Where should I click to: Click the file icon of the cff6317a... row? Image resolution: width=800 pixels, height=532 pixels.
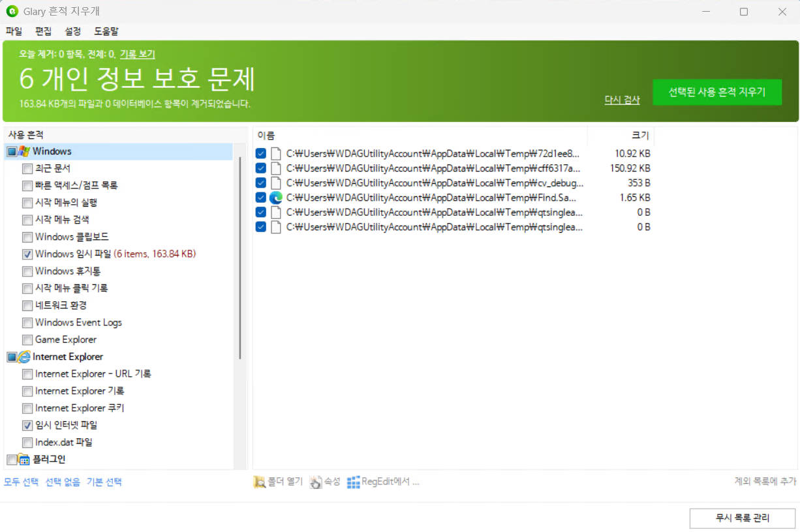coord(275,168)
